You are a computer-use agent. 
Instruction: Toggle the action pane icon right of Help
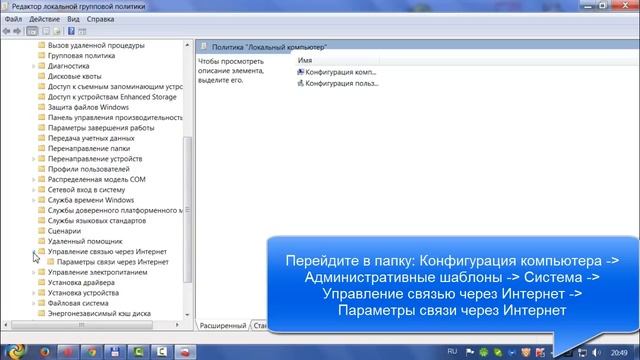coord(82,31)
